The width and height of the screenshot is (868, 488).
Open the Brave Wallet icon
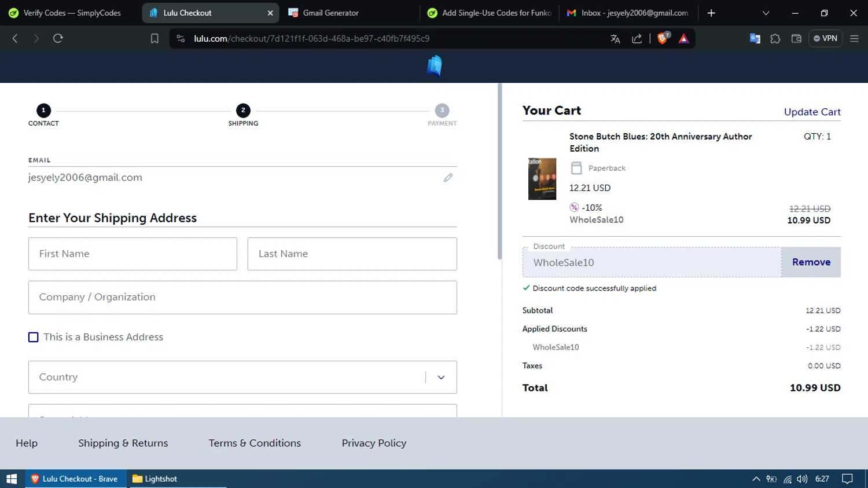tap(796, 39)
